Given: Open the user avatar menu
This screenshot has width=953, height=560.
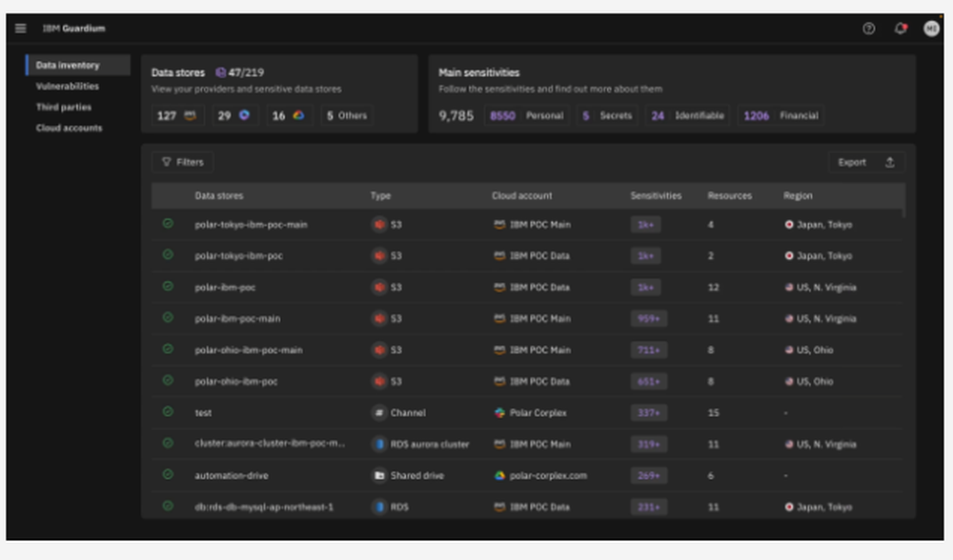Looking at the screenshot, I should click(931, 29).
